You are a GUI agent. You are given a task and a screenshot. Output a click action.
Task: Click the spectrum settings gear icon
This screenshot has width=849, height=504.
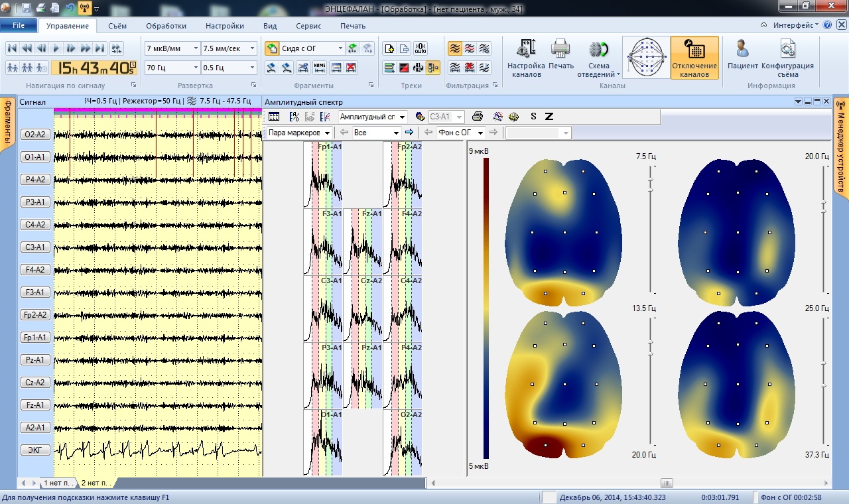[513, 117]
